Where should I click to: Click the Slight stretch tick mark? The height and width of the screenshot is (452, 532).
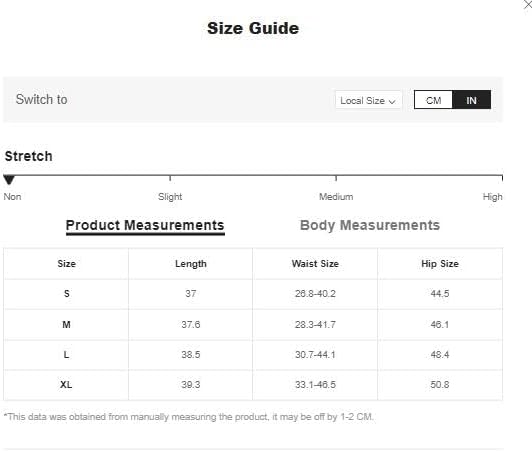(170, 178)
